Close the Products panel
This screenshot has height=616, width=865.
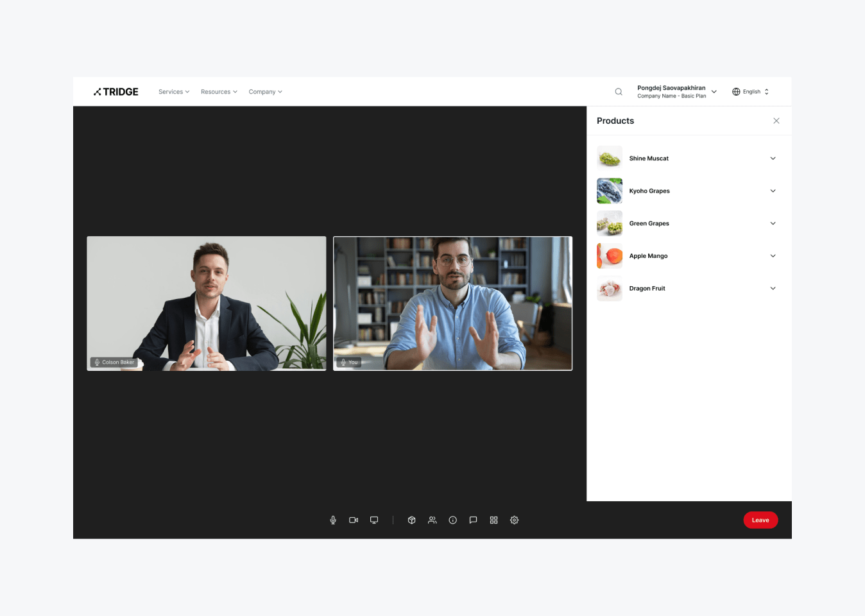pos(776,121)
